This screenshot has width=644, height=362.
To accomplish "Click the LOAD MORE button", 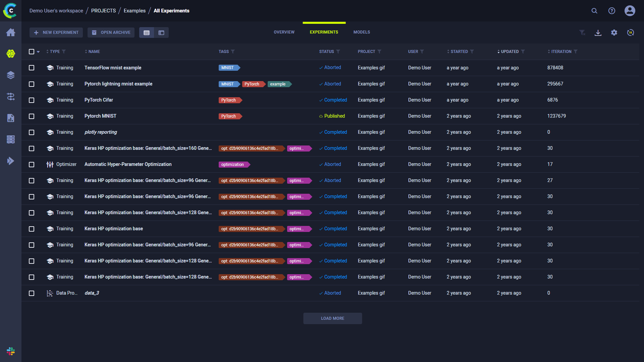I will point(332,318).
